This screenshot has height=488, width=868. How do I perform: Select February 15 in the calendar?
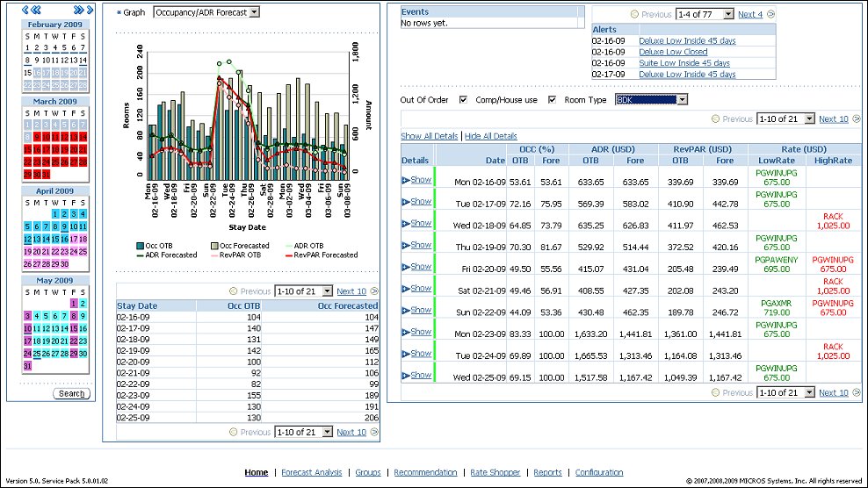coord(28,73)
